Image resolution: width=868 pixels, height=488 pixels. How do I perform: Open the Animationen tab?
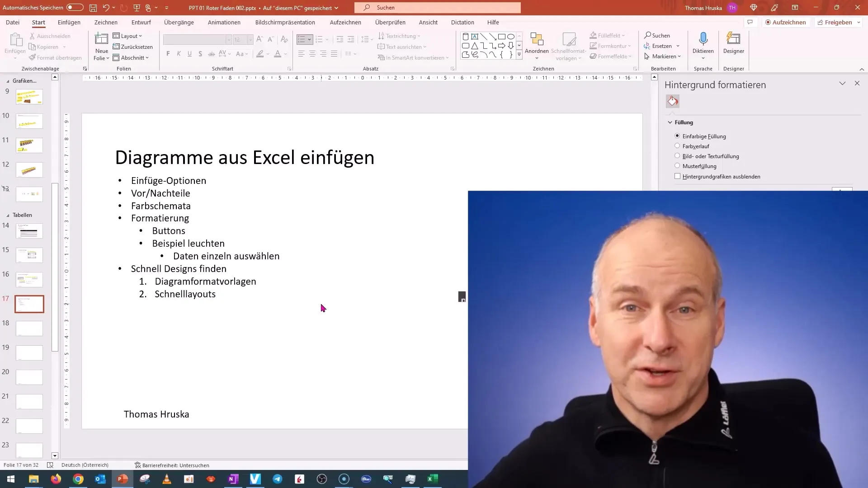tap(224, 22)
